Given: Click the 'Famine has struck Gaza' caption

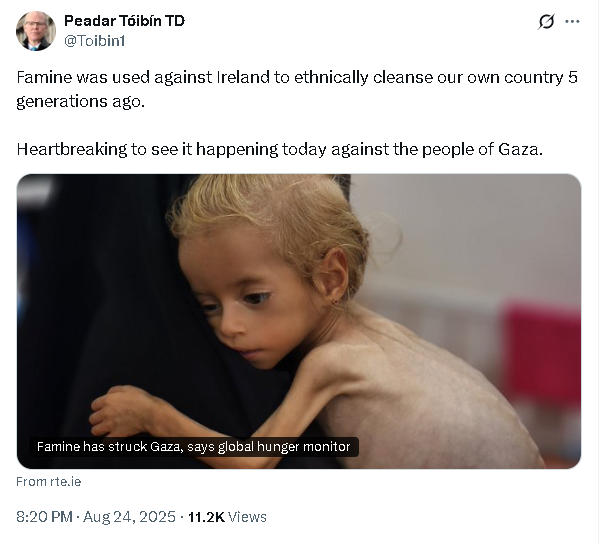Looking at the screenshot, I should [193, 447].
